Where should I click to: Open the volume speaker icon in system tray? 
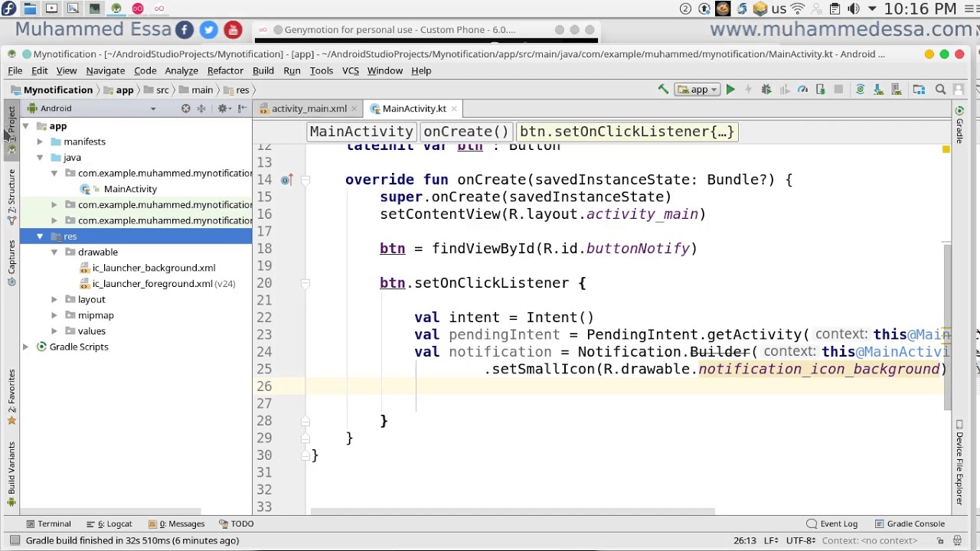click(853, 9)
